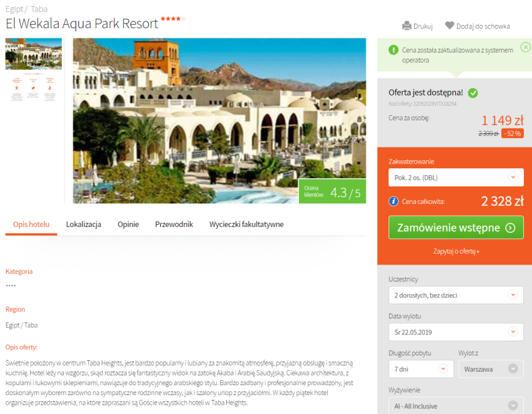The height and width of the screenshot is (414, 532).
Task: Select the Wycieczki fakultatywne tab
Action: point(246,224)
